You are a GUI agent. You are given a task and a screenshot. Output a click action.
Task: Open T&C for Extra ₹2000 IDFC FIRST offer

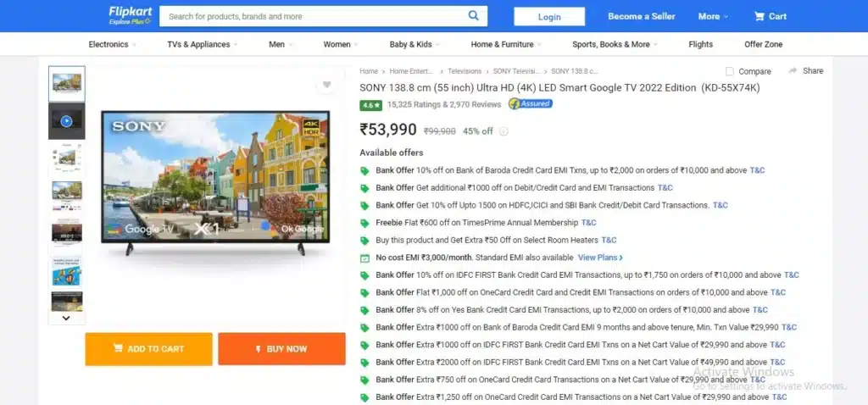point(777,363)
